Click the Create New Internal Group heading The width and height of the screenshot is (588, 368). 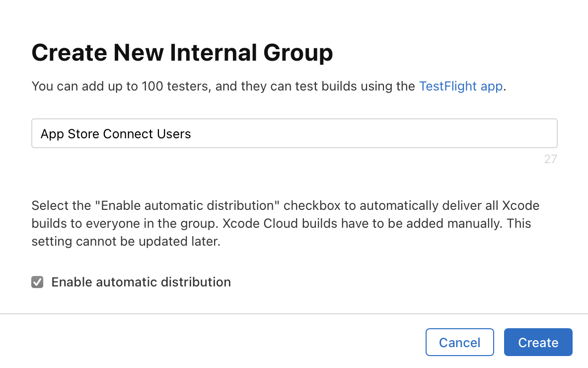[182, 52]
